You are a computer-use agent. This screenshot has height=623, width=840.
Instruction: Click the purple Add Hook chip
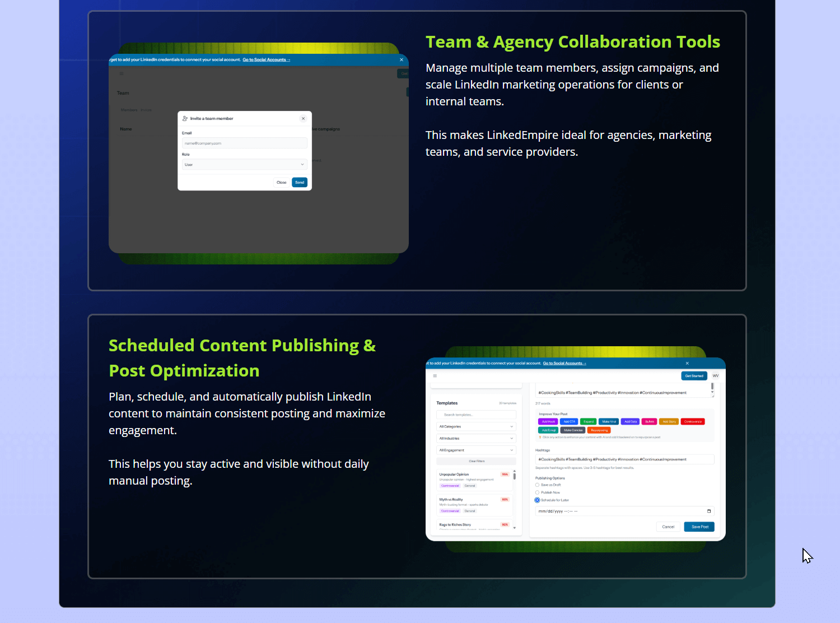click(x=548, y=422)
